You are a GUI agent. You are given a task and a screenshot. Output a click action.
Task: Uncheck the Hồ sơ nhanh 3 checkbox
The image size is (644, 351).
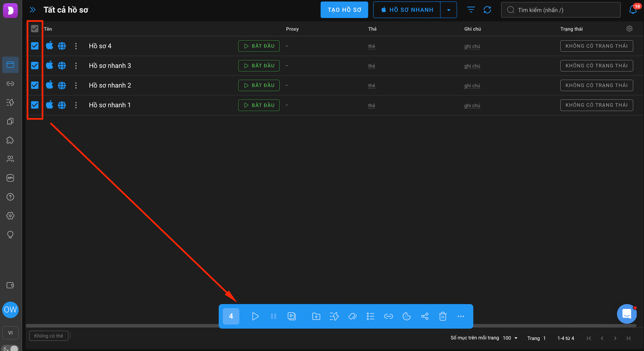[35, 66]
